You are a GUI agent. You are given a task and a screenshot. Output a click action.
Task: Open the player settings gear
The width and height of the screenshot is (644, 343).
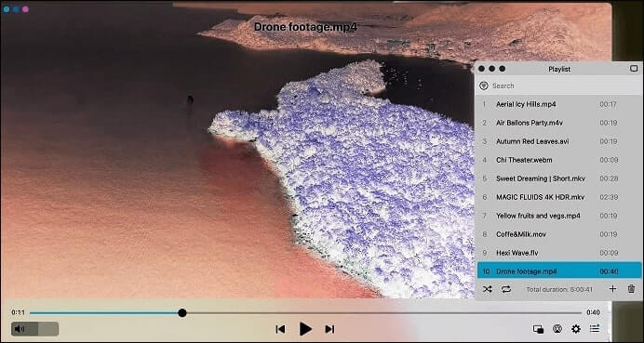(576, 329)
